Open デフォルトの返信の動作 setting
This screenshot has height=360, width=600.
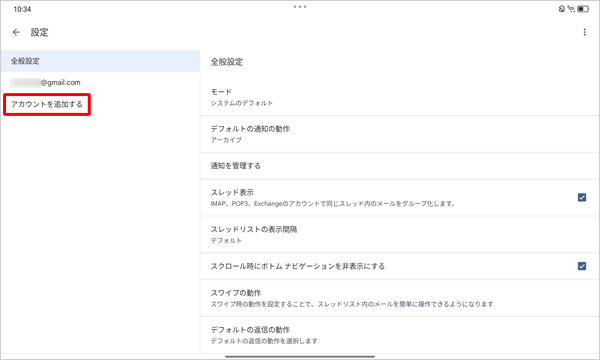click(x=399, y=335)
